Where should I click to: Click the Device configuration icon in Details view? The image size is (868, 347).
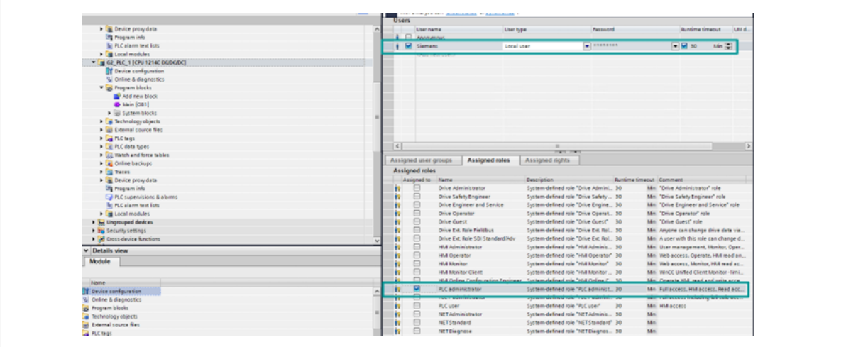[86, 292]
